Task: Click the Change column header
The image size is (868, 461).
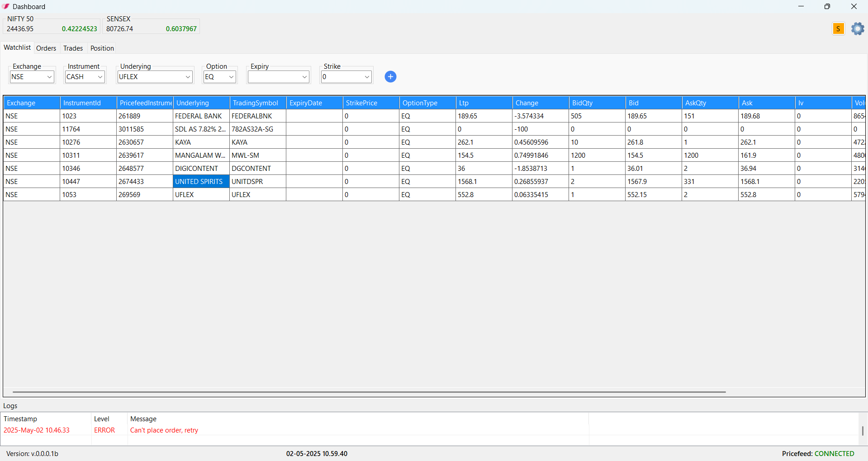Action: point(541,103)
